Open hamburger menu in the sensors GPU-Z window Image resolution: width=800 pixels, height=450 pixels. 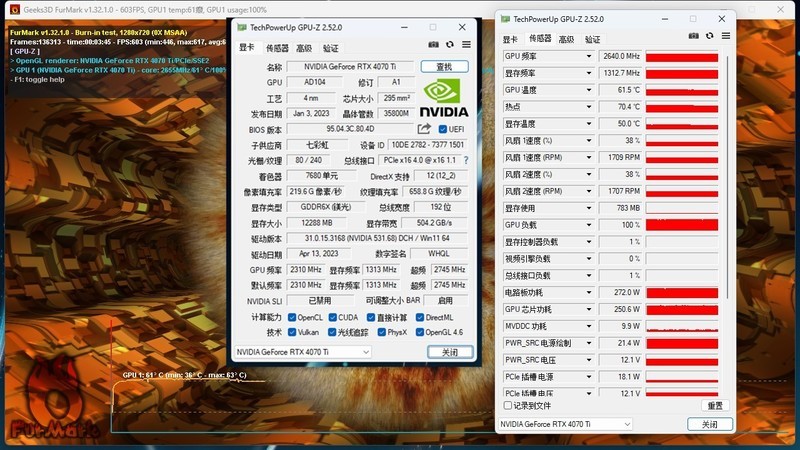[726, 36]
